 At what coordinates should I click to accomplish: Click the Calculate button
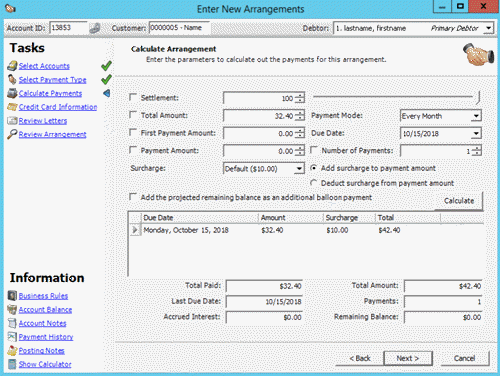[x=459, y=201]
